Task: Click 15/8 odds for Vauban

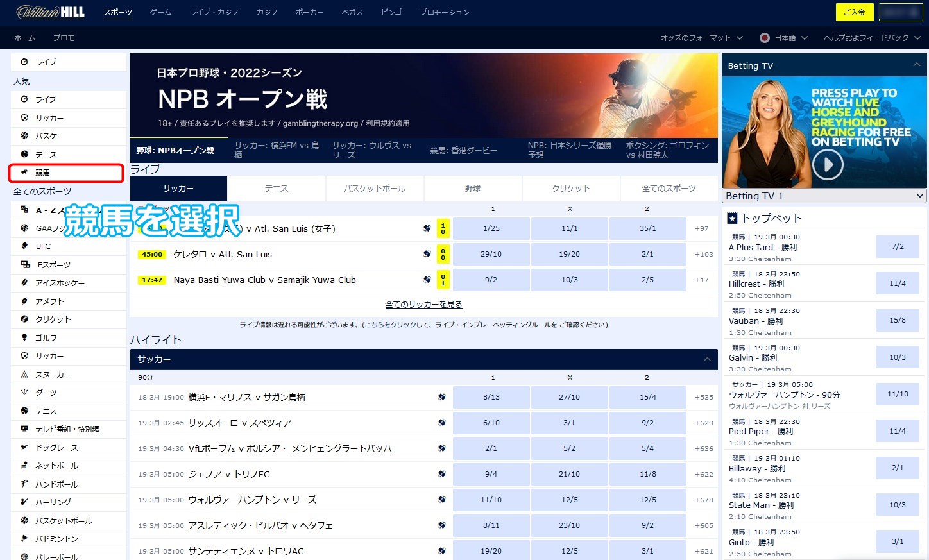Action: click(898, 320)
